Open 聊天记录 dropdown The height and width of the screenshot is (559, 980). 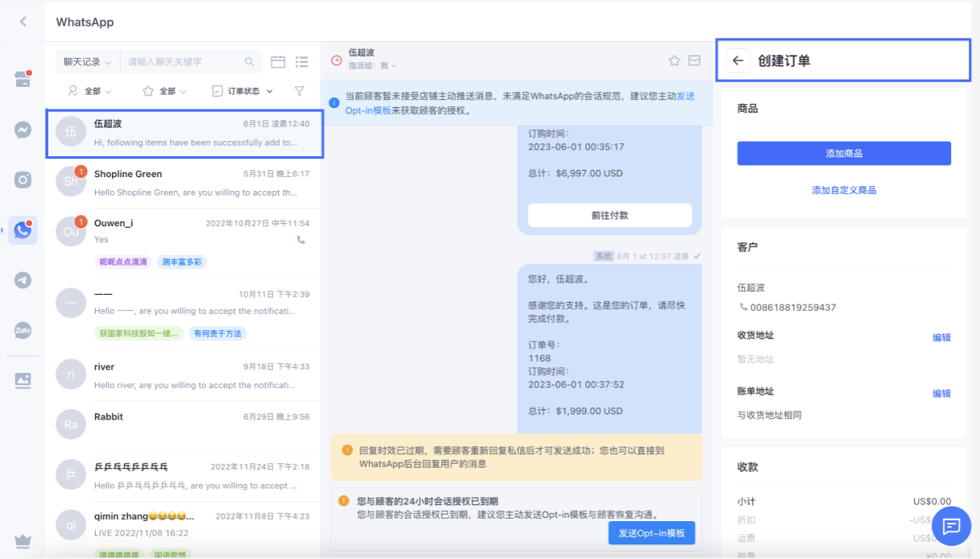coord(88,61)
